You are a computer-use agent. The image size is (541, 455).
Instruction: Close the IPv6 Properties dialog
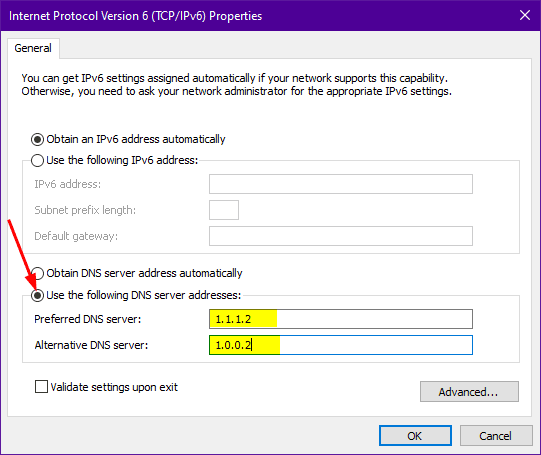point(525,15)
